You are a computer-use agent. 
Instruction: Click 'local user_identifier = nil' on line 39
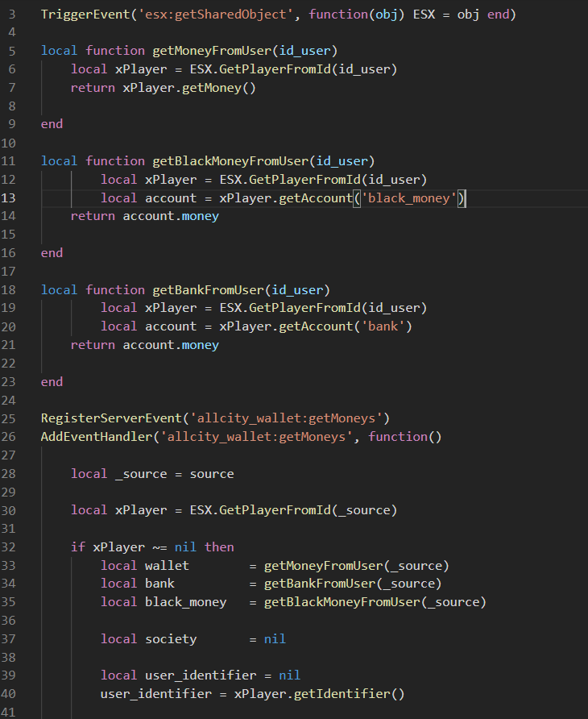(x=201, y=675)
